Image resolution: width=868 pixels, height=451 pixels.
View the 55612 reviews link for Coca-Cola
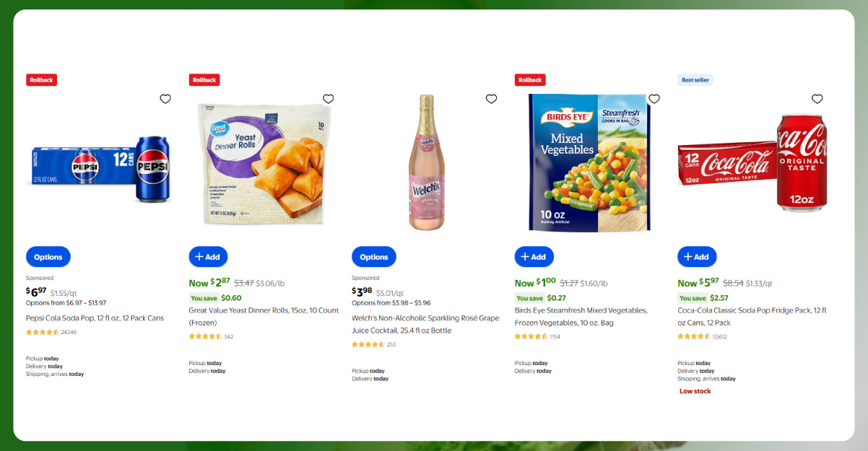click(x=719, y=336)
